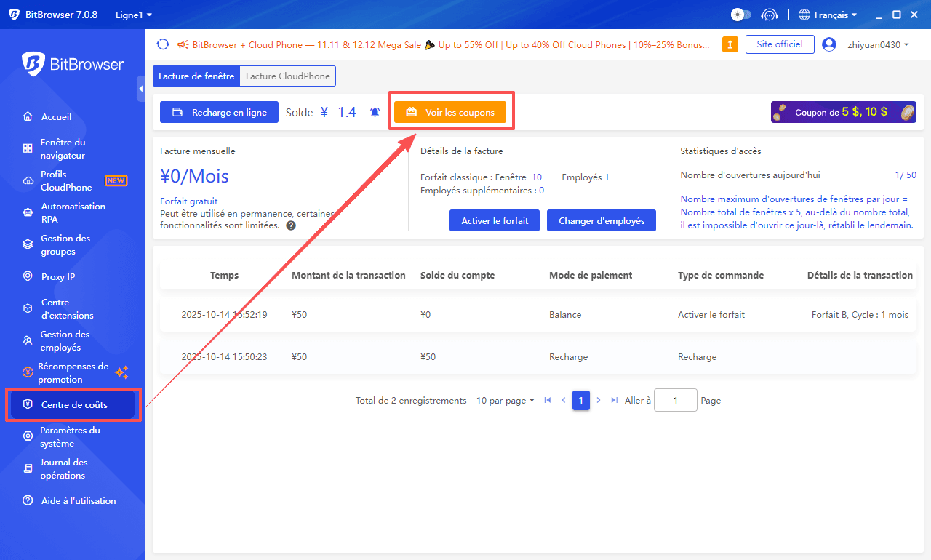Open the Site officiel link
This screenshot has width=931, height=560.
tap(779, 44)
